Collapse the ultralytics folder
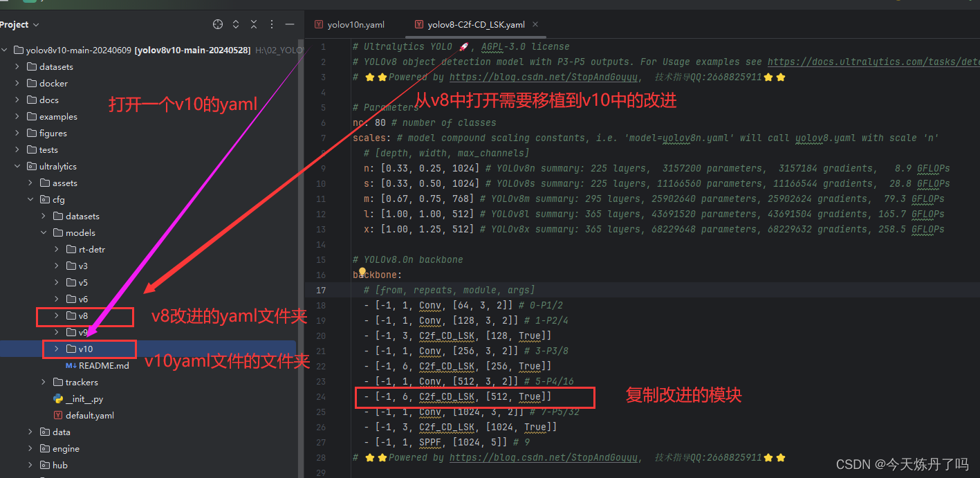The width and height of the screenshot is (980, 478). (x=18, y=166)
